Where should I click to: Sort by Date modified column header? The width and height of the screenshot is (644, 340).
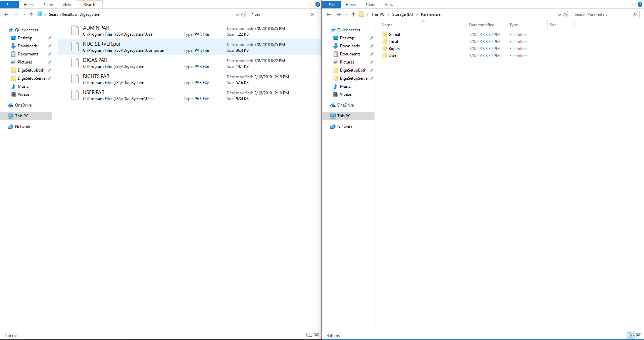482,25
